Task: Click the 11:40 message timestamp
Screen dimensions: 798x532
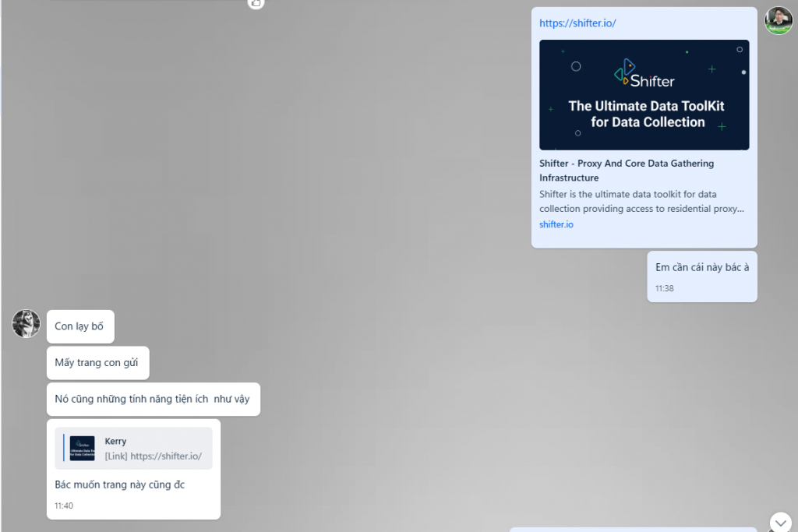Action: pyautogui.click(x=64, y=506)
